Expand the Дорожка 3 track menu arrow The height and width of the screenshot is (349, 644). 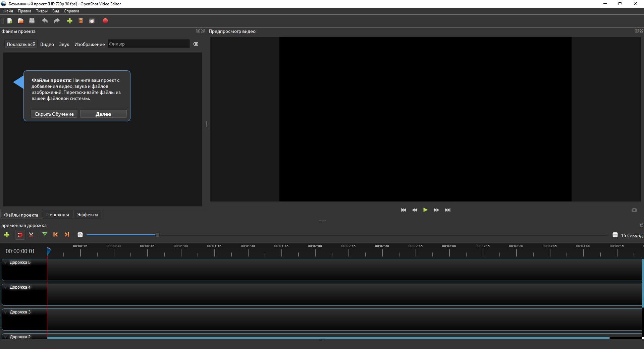click(x=6, y=312)
